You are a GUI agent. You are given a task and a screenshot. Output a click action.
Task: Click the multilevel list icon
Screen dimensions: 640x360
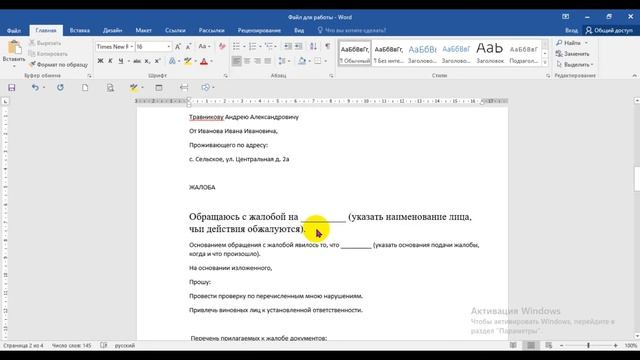point(269,47)
